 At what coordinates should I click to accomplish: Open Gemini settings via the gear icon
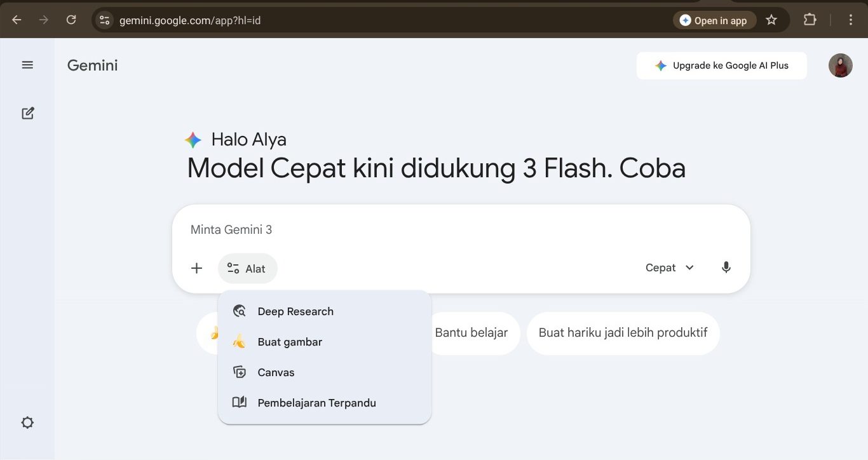[27, 422]
